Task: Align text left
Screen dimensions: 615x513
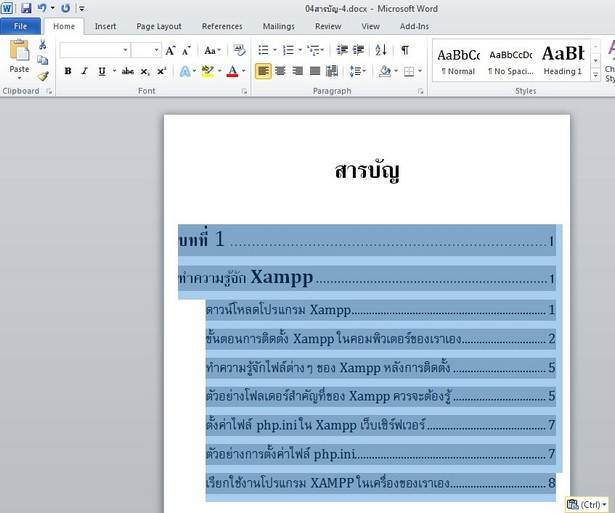Action: click(x=263, y=71)
